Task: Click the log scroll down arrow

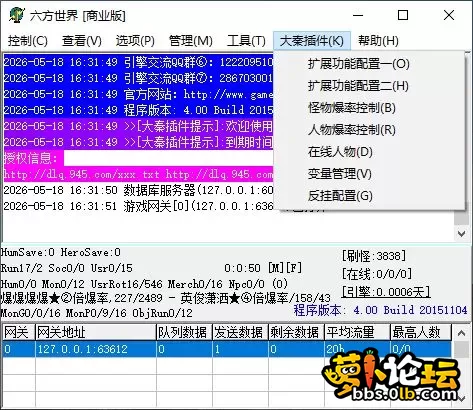Action: click(x=462, y=234)
